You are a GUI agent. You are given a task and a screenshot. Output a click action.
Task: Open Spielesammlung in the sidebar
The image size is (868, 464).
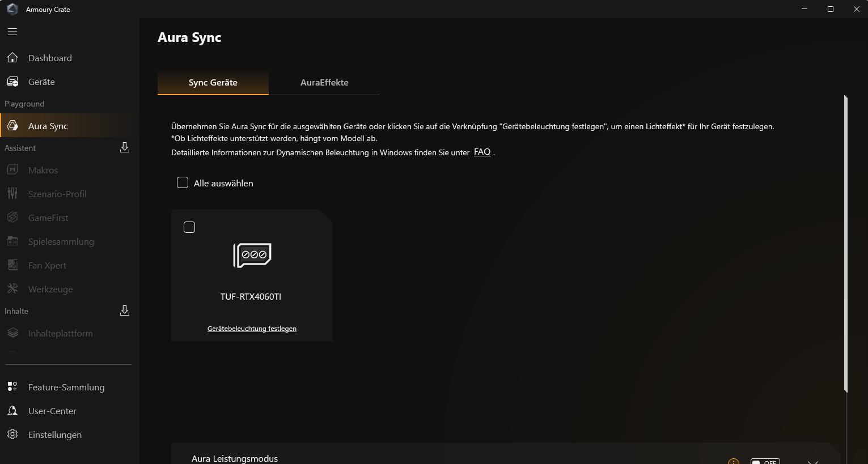pyautogui.click(x=70, y=241)
